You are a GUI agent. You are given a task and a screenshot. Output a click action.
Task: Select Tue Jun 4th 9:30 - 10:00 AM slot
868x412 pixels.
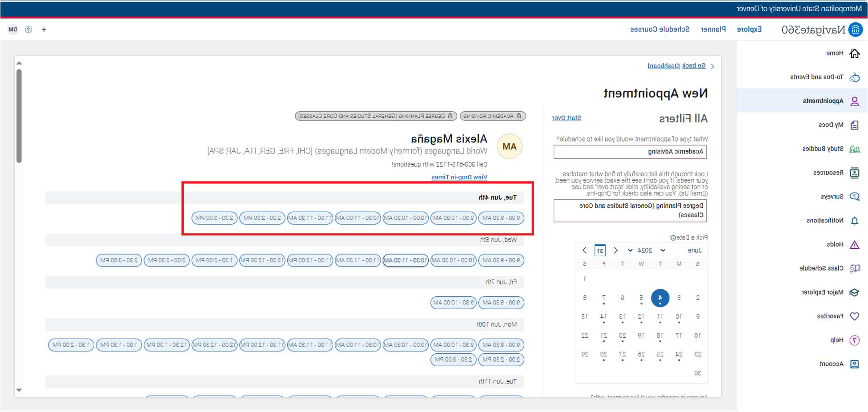(454, 218)
